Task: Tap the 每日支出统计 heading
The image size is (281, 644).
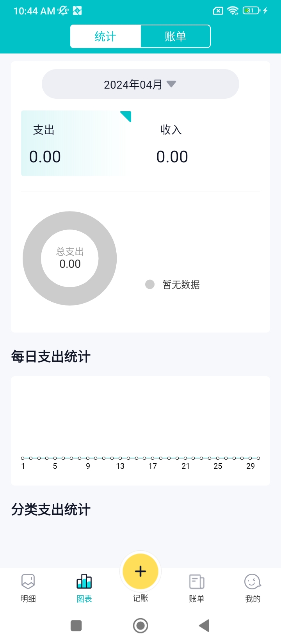Action: (x=51, y=356)
